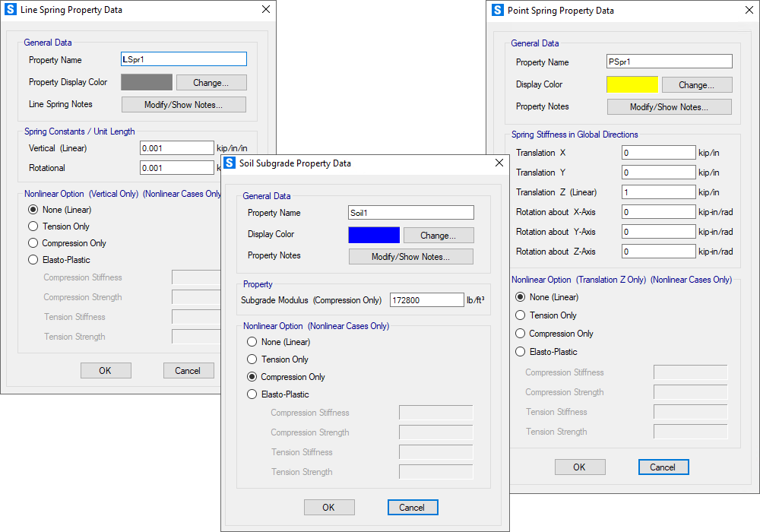Select Compression Only in Point Spring dialog
760x532 pixels.
click(x=521, y=334)
